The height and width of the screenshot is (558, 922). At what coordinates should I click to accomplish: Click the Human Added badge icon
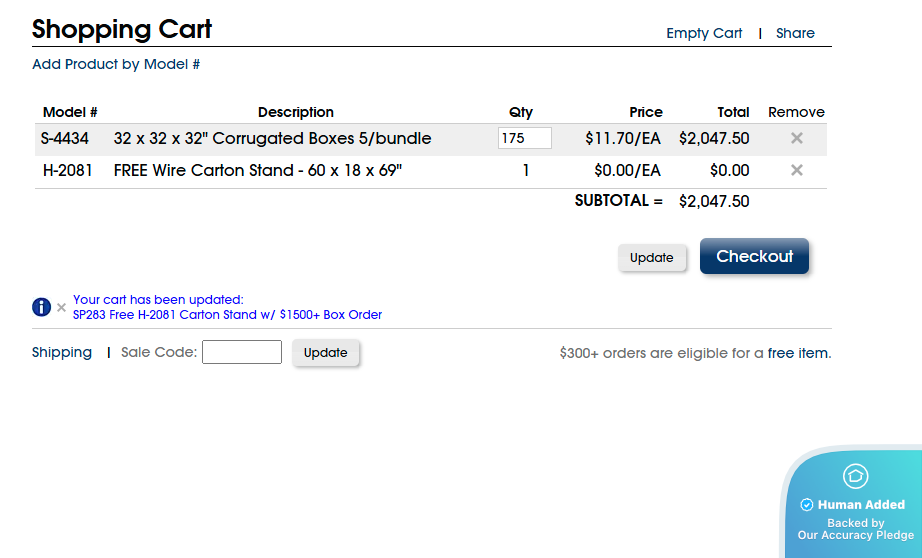pos(856,476)
